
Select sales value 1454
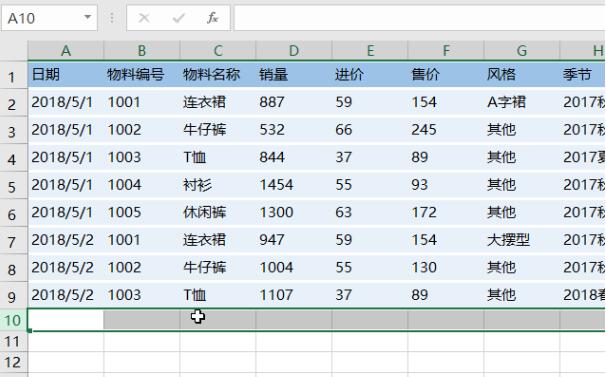click(x=294, y=185)
